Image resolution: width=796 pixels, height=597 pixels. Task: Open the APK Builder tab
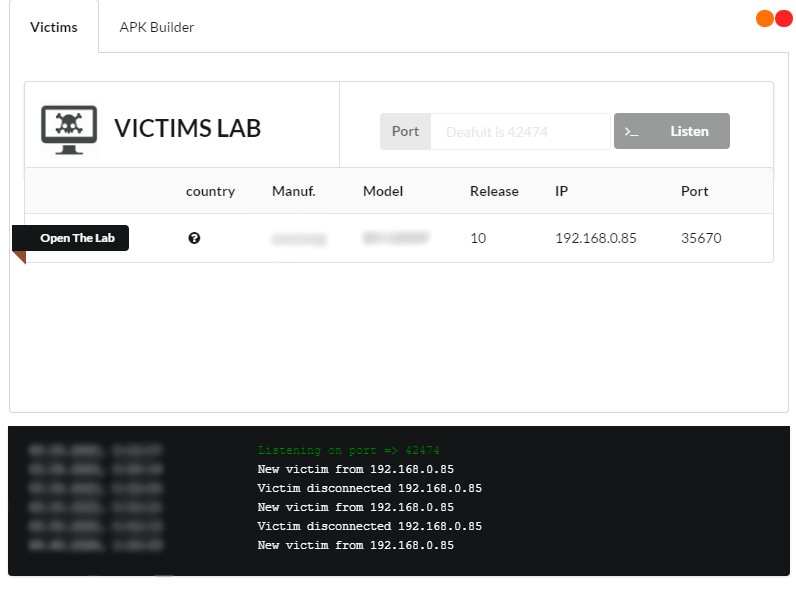click(156, 27)
